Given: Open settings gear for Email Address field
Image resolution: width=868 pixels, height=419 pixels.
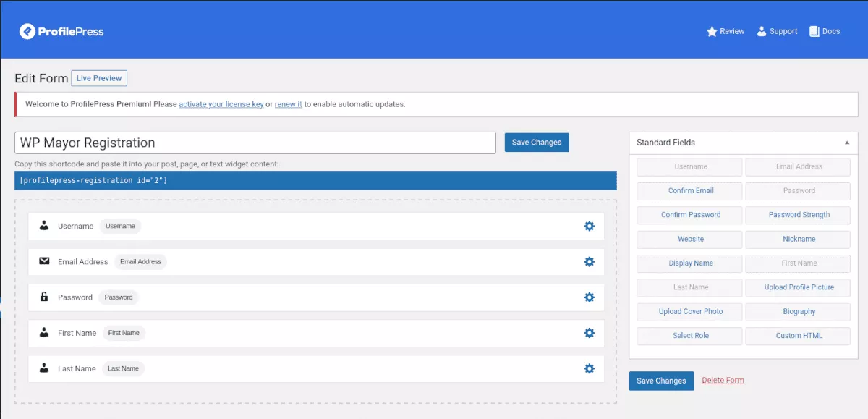Looking at the screenshot, I should [590, 261].
